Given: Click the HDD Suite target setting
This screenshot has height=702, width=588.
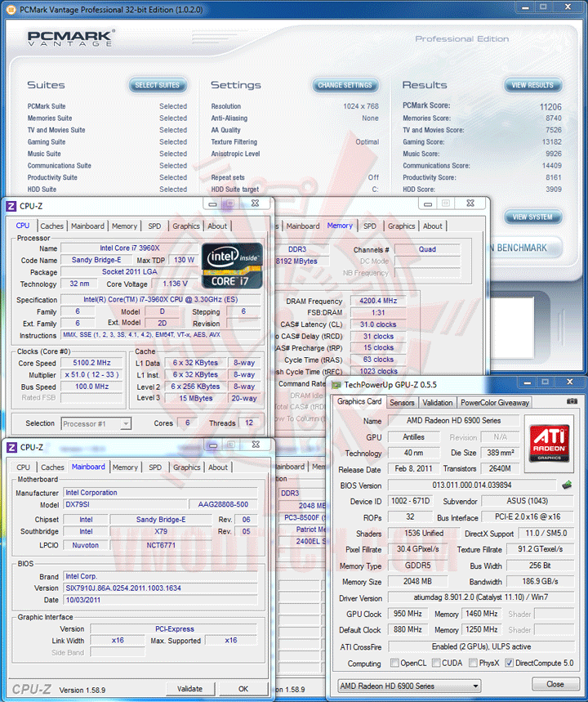Looking at the screenshot, I should coord(295,190).
